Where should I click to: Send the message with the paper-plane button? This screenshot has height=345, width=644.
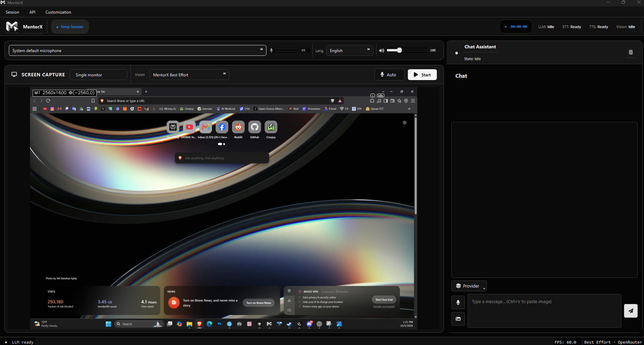point(631,310)
